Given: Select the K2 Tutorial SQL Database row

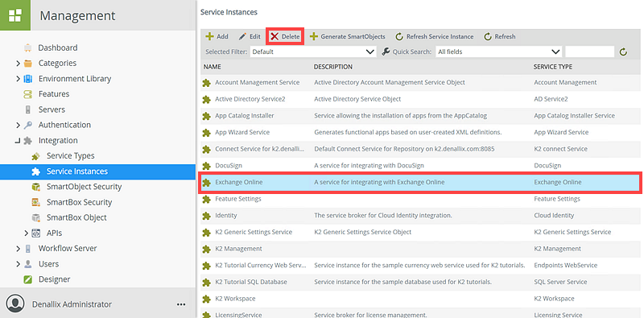Looking at the screenshot, I should [420, 282].
